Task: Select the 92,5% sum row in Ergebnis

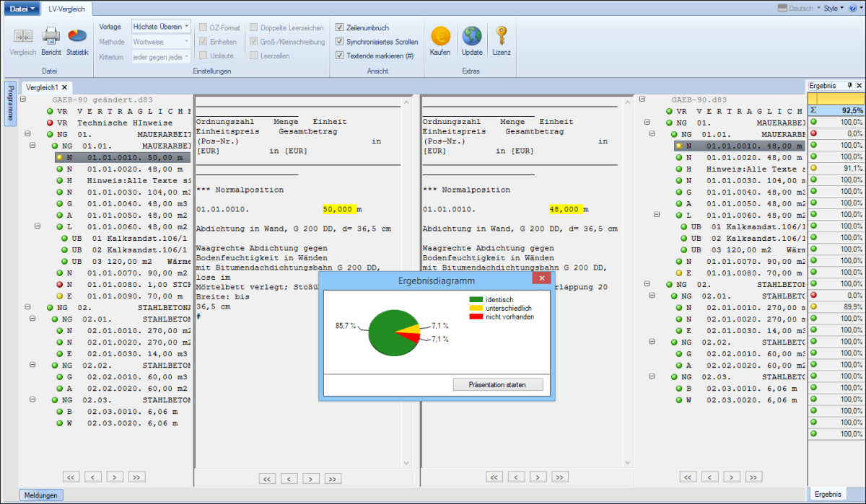Action: [x=836, y=111]
